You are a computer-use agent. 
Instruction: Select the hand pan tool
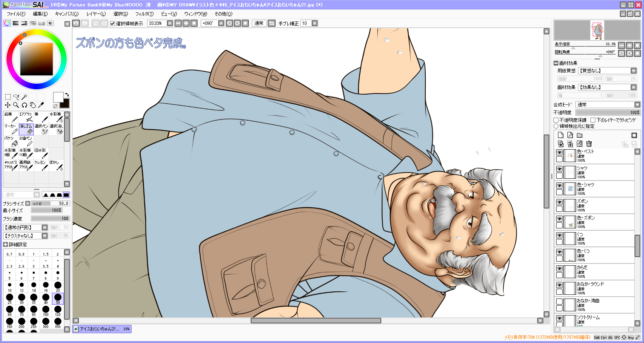click(x=32, y=105)
